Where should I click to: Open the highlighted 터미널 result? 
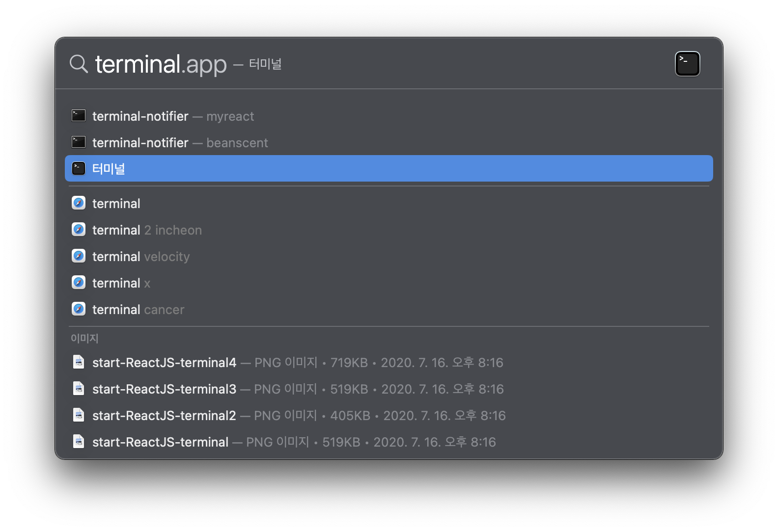point(389,168)
